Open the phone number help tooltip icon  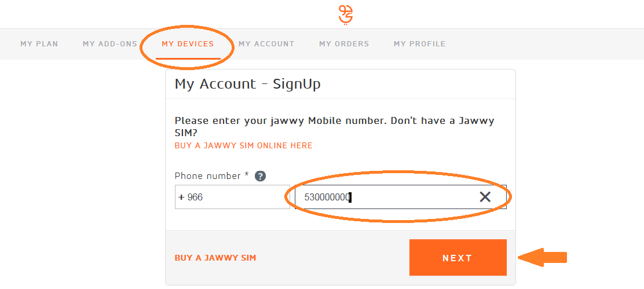(260, 177)
